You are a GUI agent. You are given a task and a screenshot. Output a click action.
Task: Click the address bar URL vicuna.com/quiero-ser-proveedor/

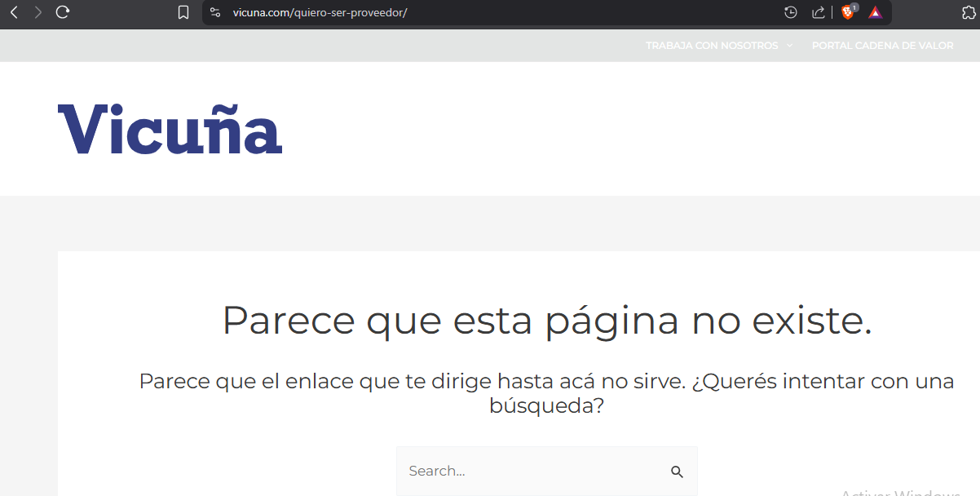pos(320,12)
